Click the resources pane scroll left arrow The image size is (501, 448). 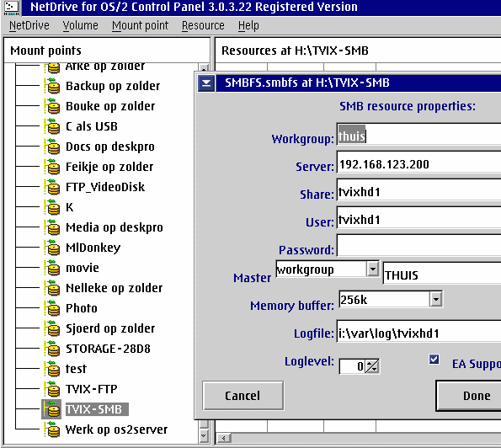point(224,438)
